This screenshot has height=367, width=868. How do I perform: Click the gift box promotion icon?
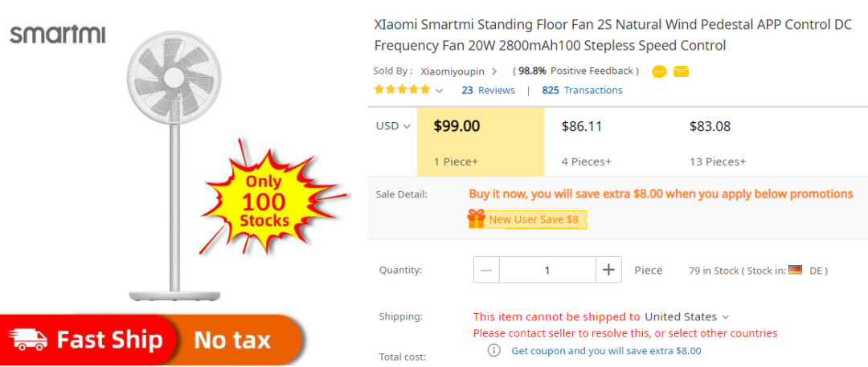click(x=476, y=218)
